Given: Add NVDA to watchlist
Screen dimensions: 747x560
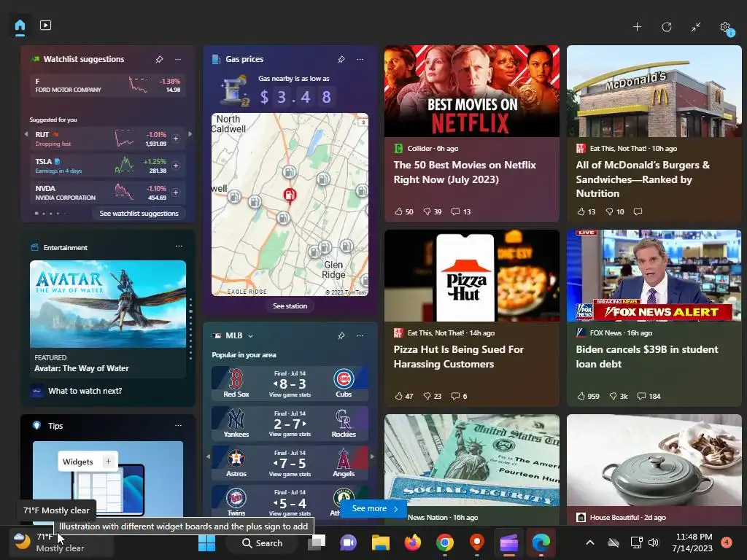Looking at the screenshot, I should [x=176, y=192].
